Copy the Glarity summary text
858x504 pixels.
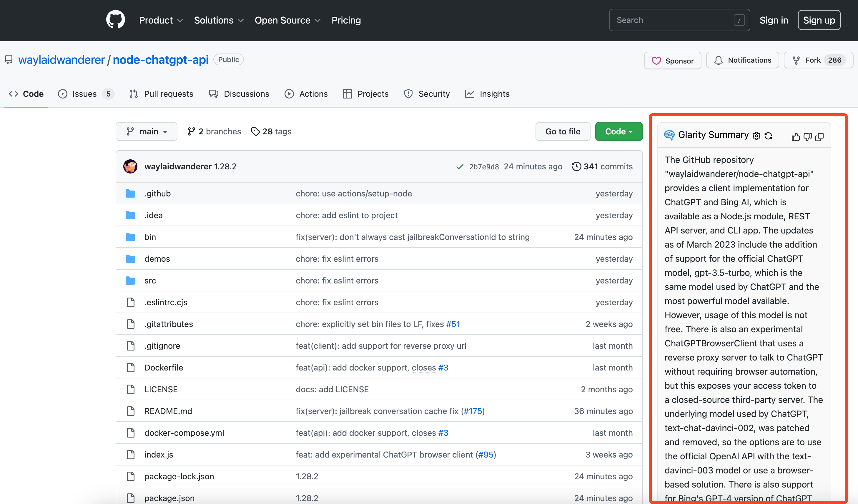click(x=820, y=136)
